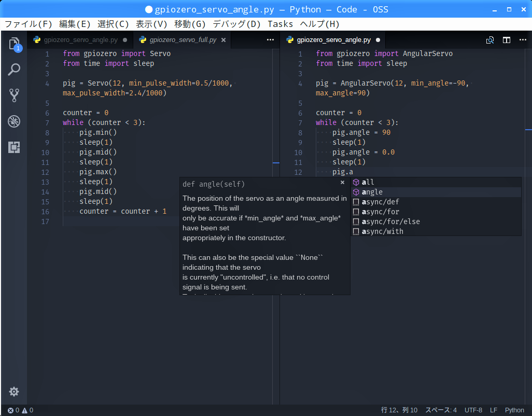Open the Tasks menu
The image size is (532, 416).
[x=280, y=24]
